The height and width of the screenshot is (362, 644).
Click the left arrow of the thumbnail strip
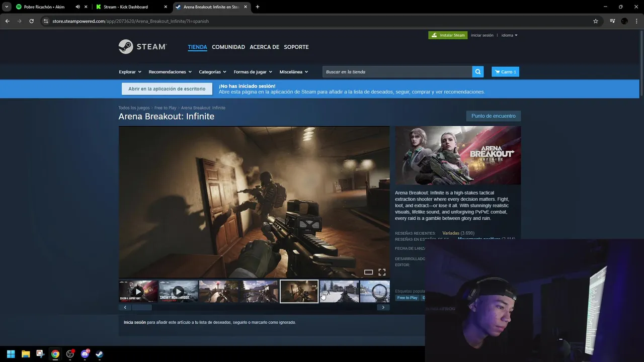[125, 307]
